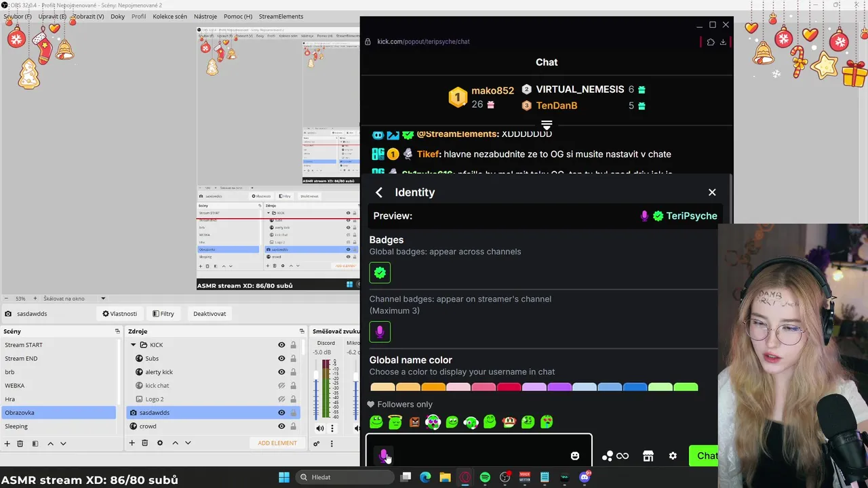
Task: Open source properties gear in Zdroje
Action: point(160,443)
